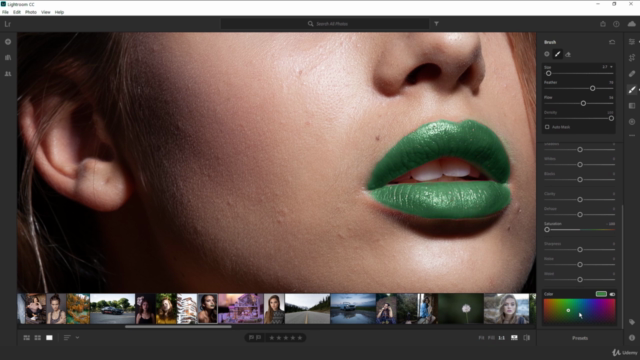Image resolution: width=640 pixels, height=360 pixels.
Task: Click the Feather slider handle
Action: (x=592, y=88)
